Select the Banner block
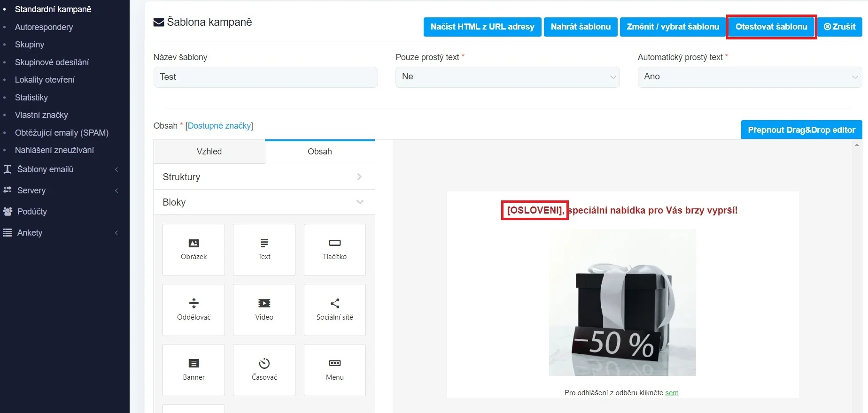The width and height of the screenshot is (868, 413). (x=194, y=369)
